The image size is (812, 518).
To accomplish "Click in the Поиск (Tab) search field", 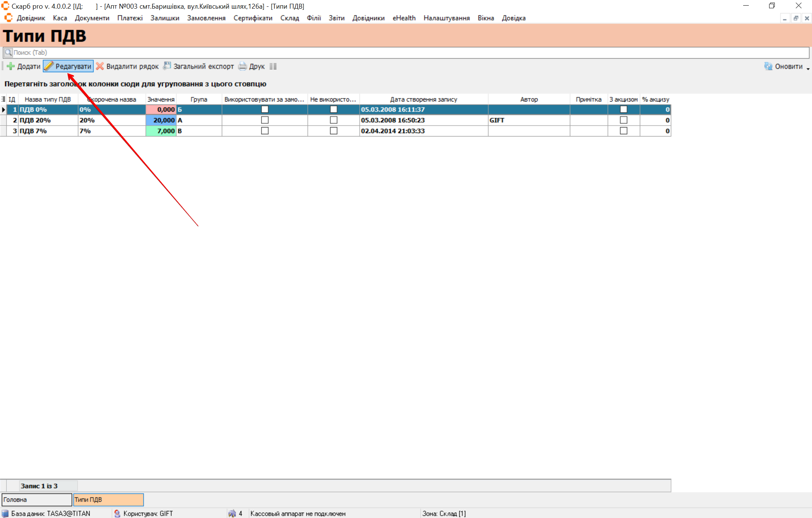I will click(406, 53).
